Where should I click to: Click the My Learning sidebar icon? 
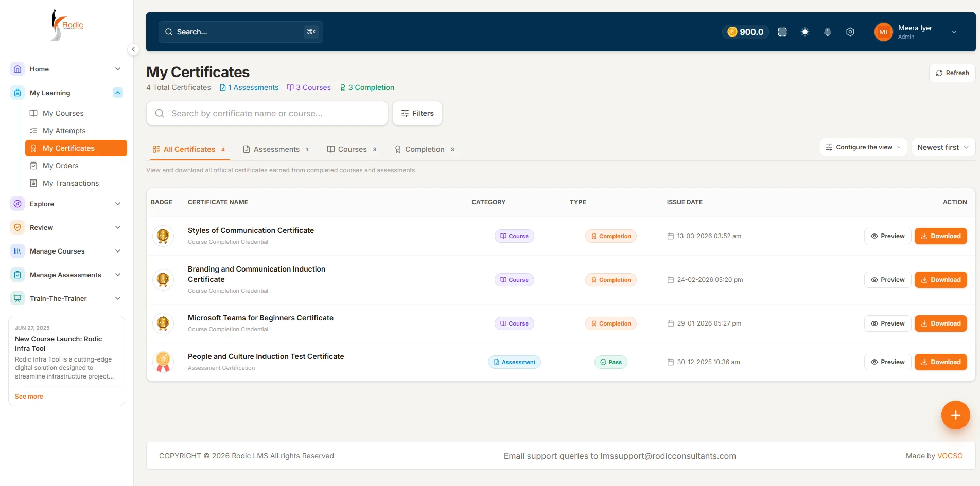click(x=17, y=93)
